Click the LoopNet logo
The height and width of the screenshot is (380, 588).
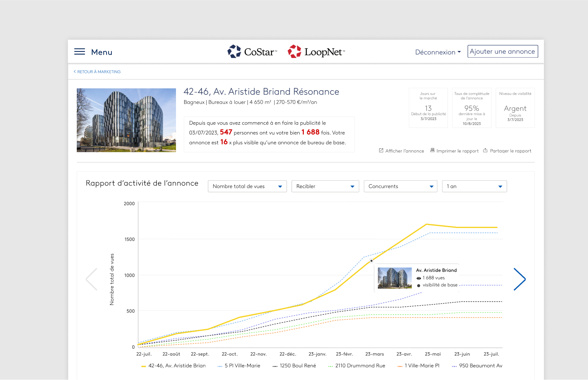click(x=316, y=52)
